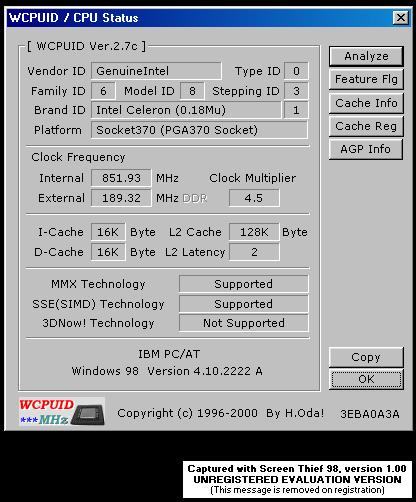Open the Feature Flg panel

(366, 79)
